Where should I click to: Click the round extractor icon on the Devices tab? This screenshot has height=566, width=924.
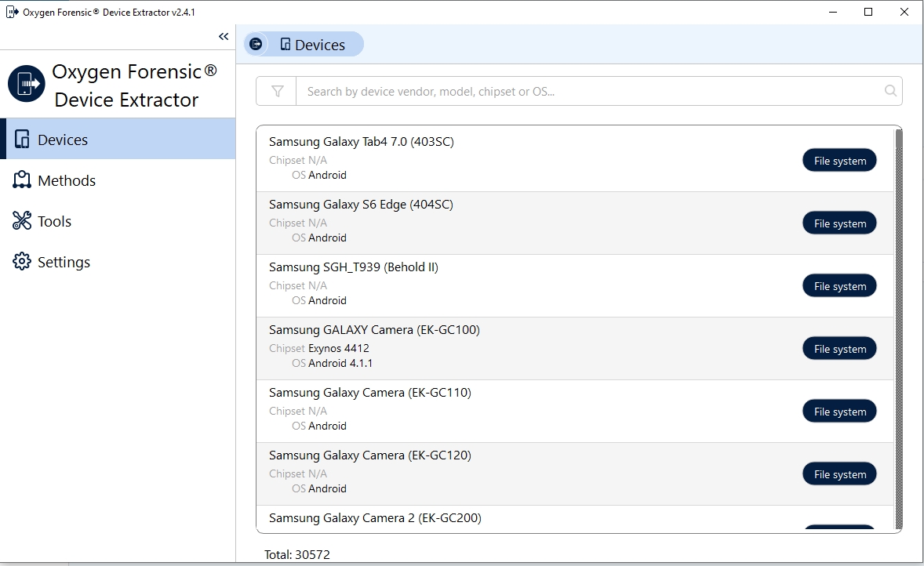pos(256,44)
